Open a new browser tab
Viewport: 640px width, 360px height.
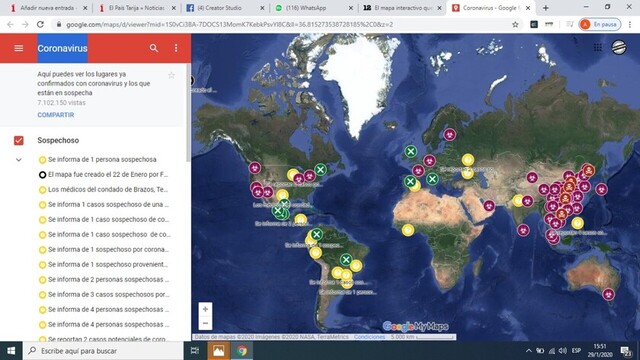click(x=546, y=8)
